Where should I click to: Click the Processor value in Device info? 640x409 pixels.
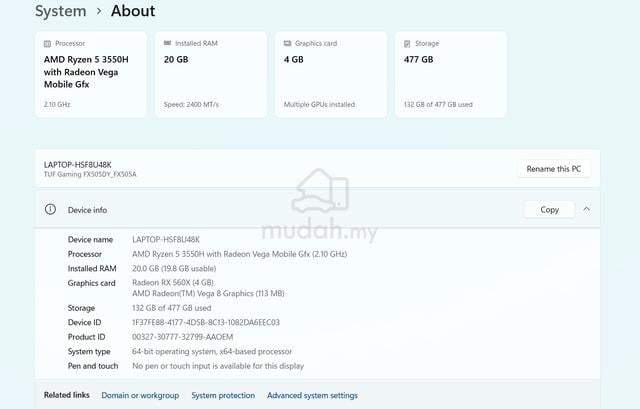pyautogui.click(x=240, y=254)
